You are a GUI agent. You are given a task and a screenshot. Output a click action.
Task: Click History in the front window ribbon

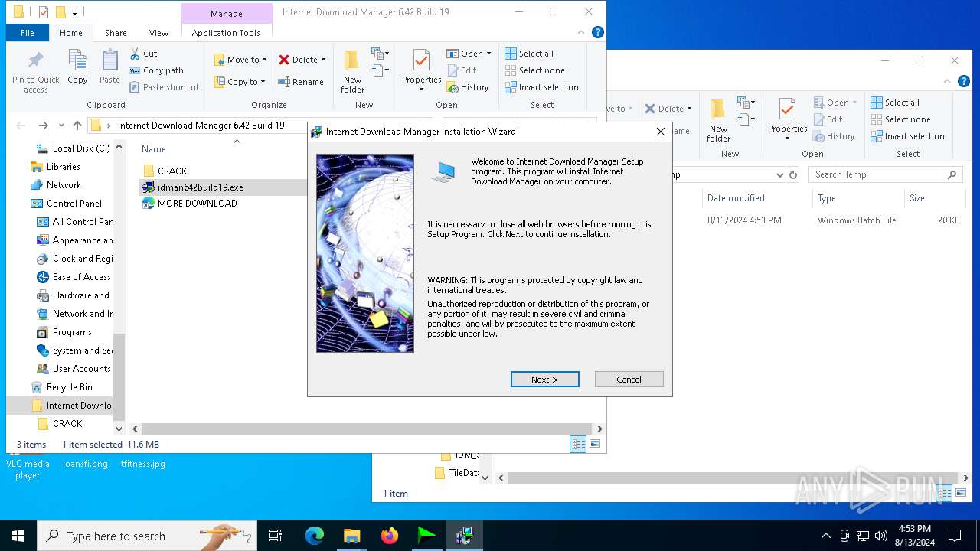(467, 87)
